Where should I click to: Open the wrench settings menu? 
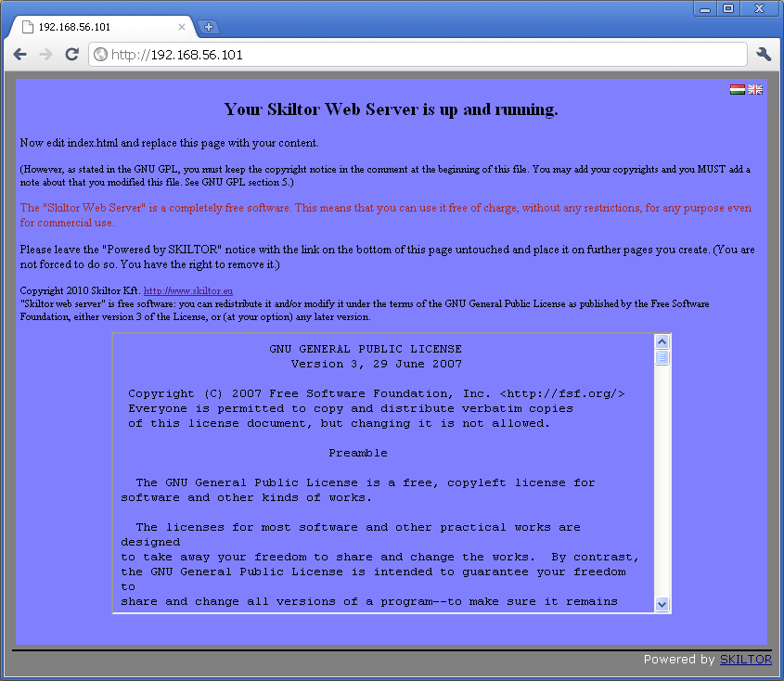[x=764, y=54]
